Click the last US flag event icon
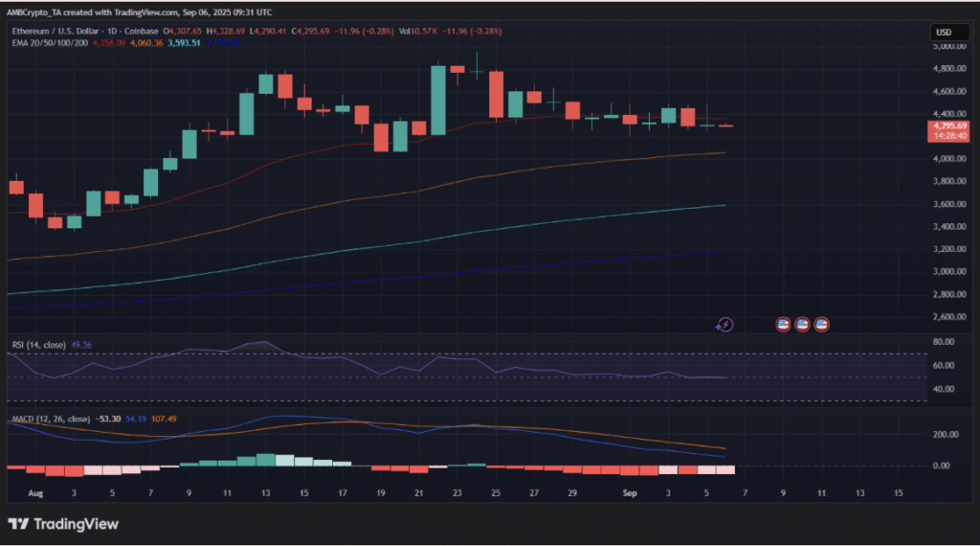The width and height of the screenshot is (980, 546). pos(822,325)
